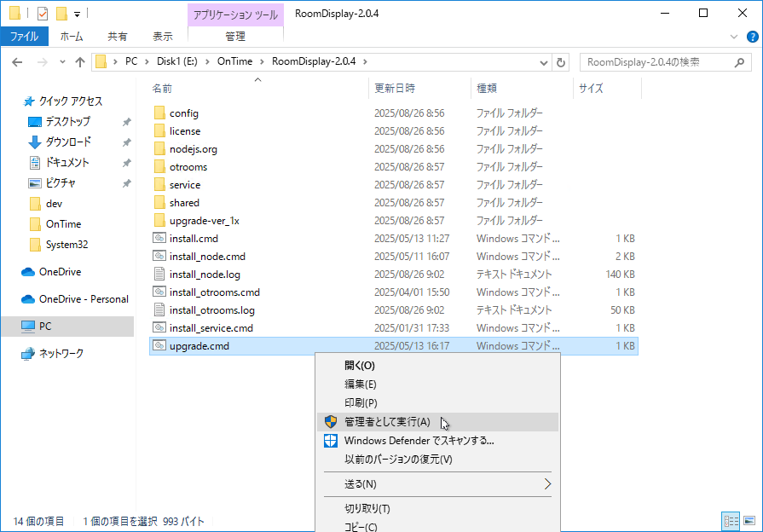Viewport: 763px width, 532px height.
Task: Select the install_service.cmd file icon
Action: pyautogui.click(x=159, y=327)
